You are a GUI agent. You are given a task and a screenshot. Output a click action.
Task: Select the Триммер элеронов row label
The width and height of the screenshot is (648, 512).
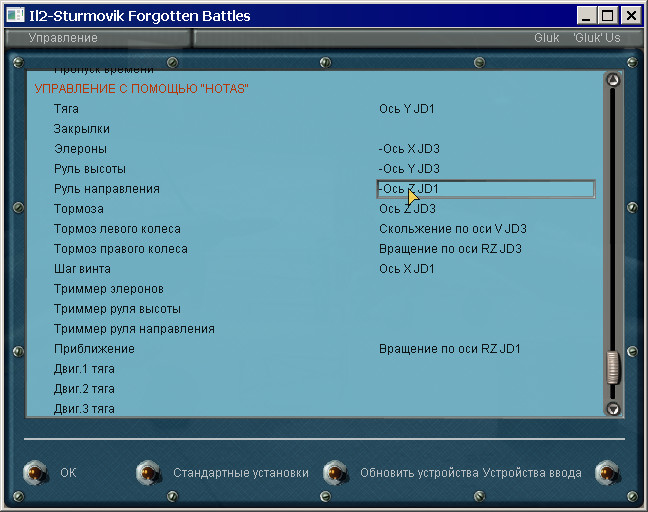pos(109,289)
